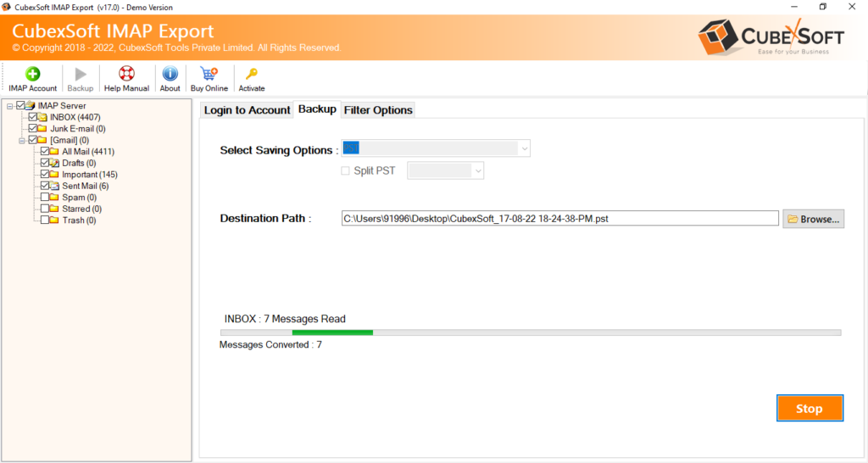The width and height of the screenshot is (868, 463).
Task: Uncheck the Junk E-mail checkbox
Action: click(33, 129)
